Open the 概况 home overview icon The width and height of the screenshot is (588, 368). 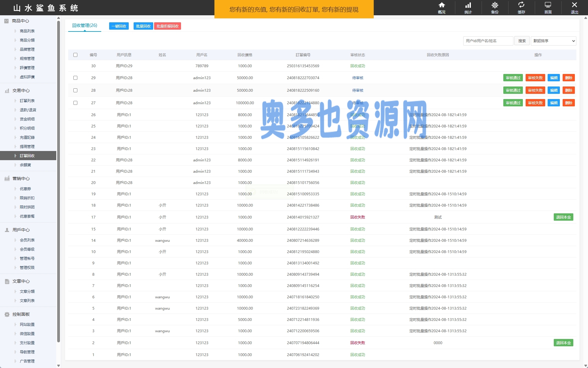pos(442,6)
